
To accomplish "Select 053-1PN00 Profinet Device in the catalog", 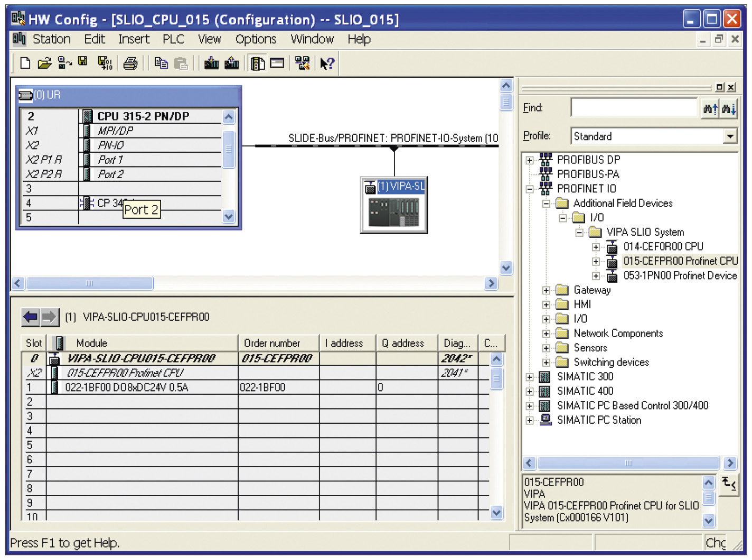I will [680, 276].
